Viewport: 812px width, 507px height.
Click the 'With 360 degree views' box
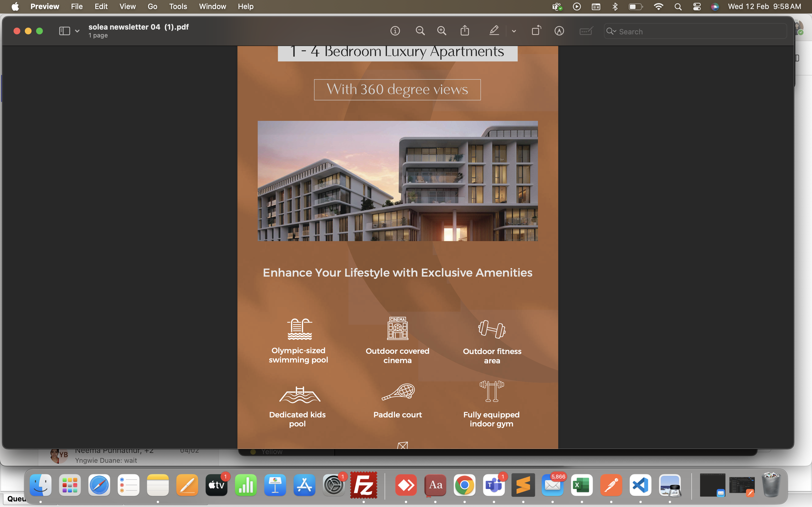coord(397,90)
